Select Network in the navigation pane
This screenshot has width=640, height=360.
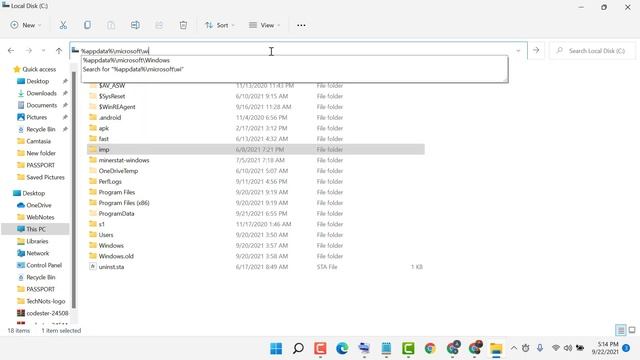38,253
